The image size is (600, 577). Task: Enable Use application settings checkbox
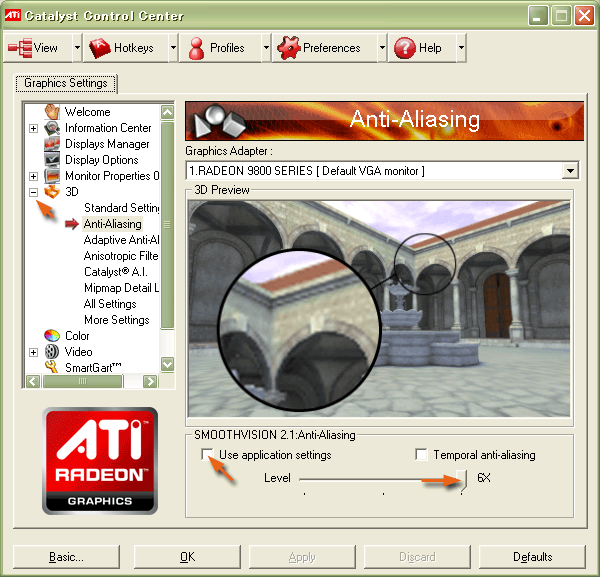[x=207, y=455]
